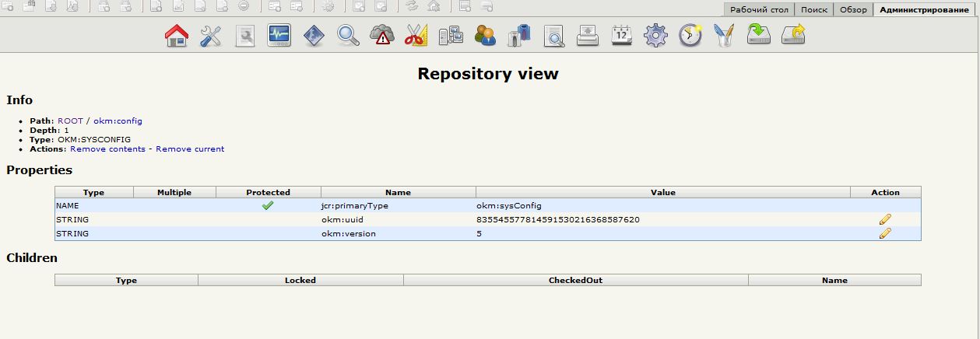
Task: Click the version value 5
Action: 479,234
